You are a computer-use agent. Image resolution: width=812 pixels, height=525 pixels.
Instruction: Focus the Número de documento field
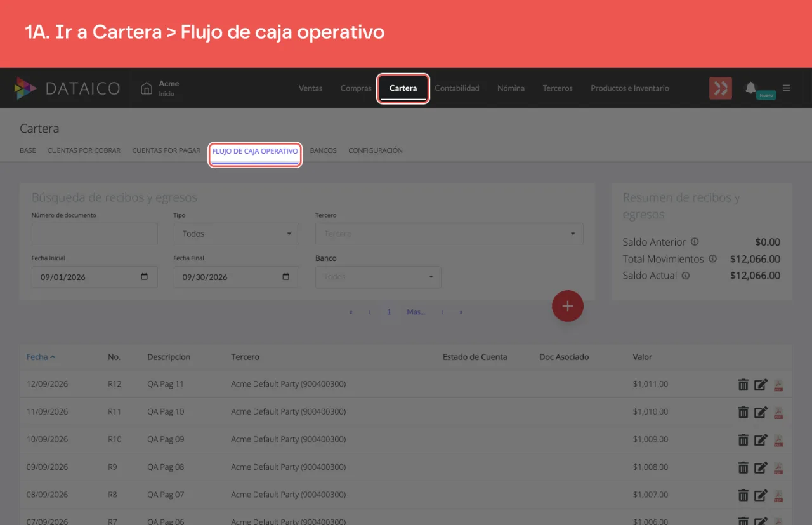(x=95, y=234)
